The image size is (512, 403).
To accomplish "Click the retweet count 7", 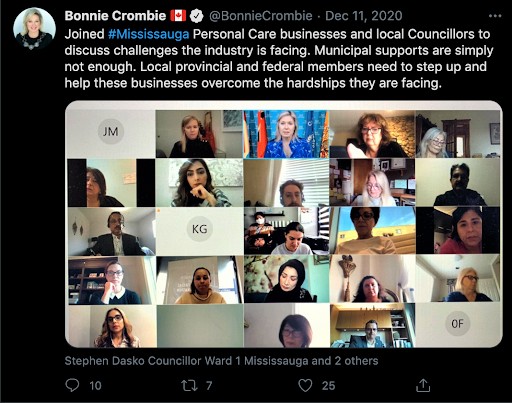I will (209, 386).
